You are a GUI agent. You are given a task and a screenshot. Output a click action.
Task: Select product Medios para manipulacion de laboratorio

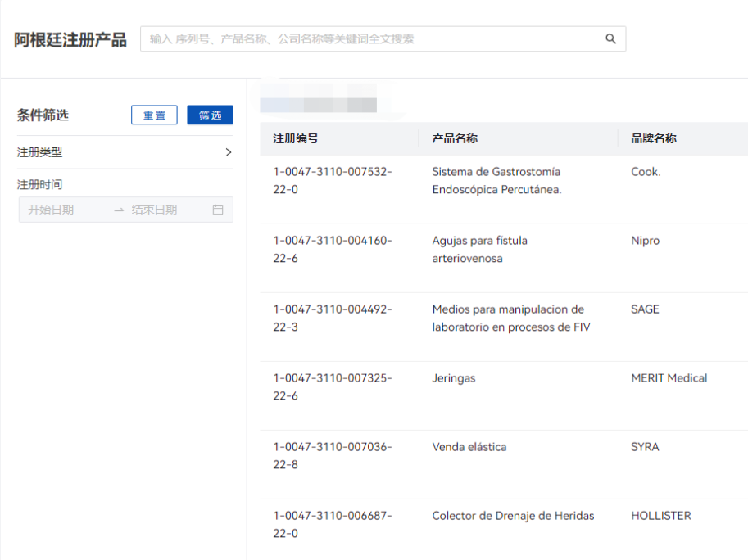[511, 318]
